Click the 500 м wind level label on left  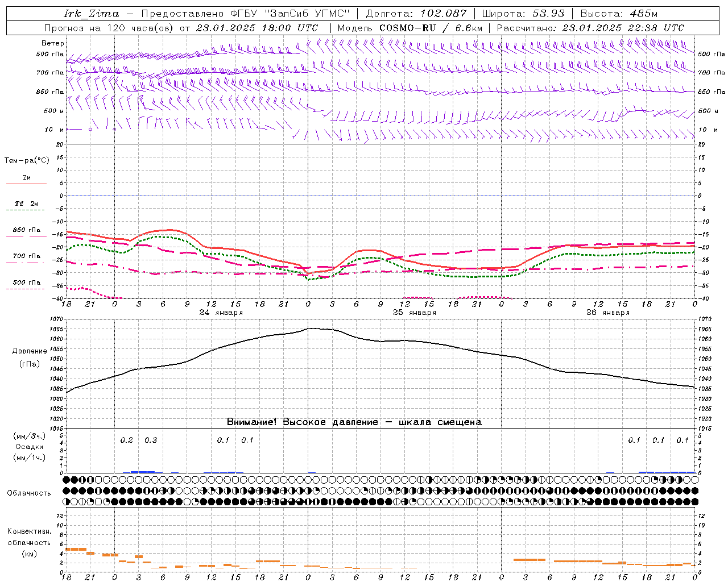coord(54,111)
